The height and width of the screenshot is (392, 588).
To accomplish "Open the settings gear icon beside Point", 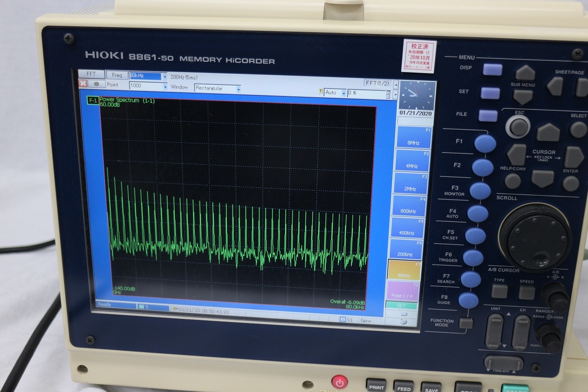I will [96, 84].
